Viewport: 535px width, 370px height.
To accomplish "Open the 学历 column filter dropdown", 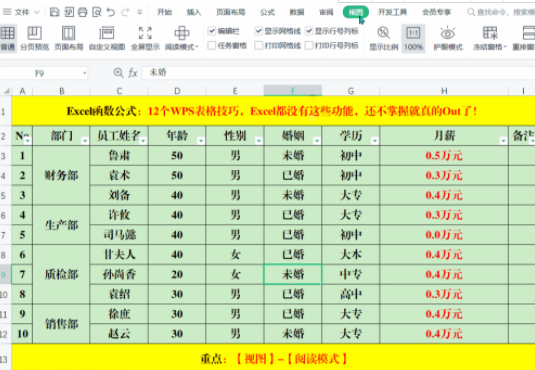I will click(x=375, y=141).
